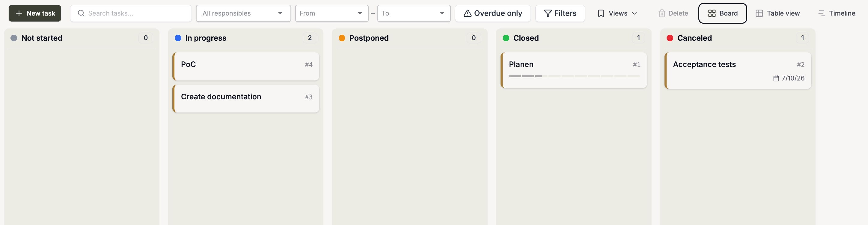Open the Create documentation card
The image size is (868, 225).
click(x=246, y=98)
